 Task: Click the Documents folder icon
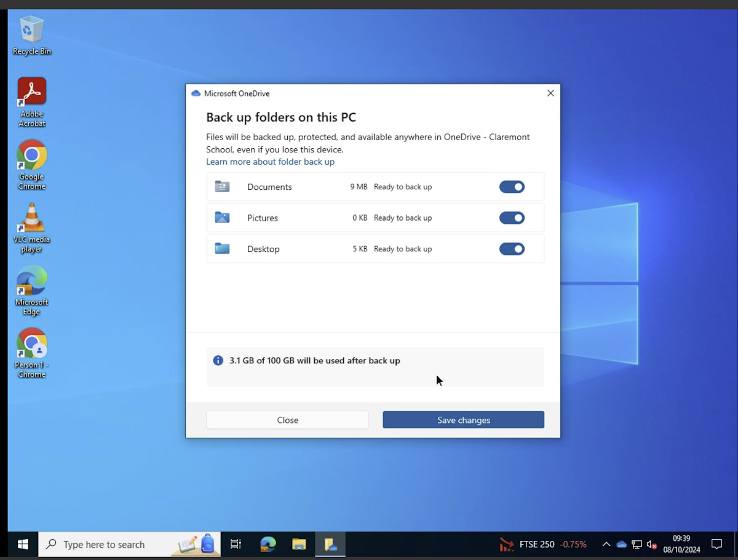pos(222,186)
